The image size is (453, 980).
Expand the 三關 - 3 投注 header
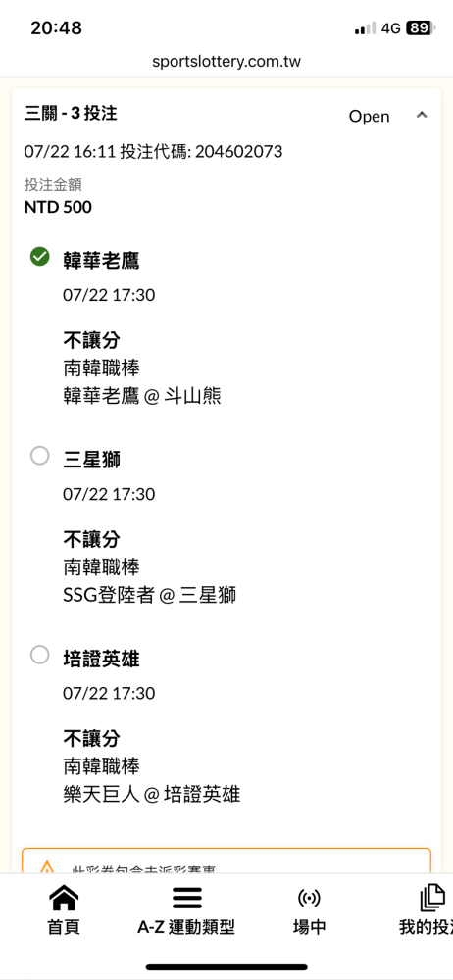click(71, 113)
